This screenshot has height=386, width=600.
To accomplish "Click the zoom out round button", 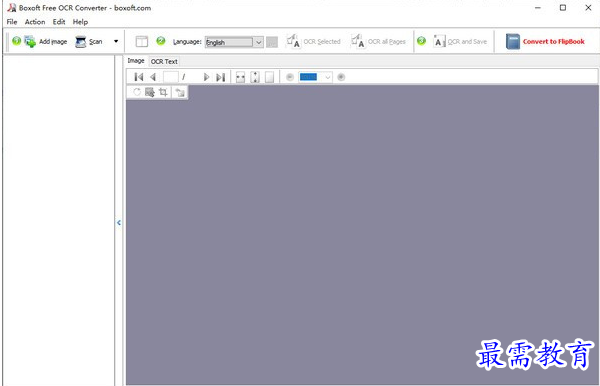I will click(x=290, y=77).
